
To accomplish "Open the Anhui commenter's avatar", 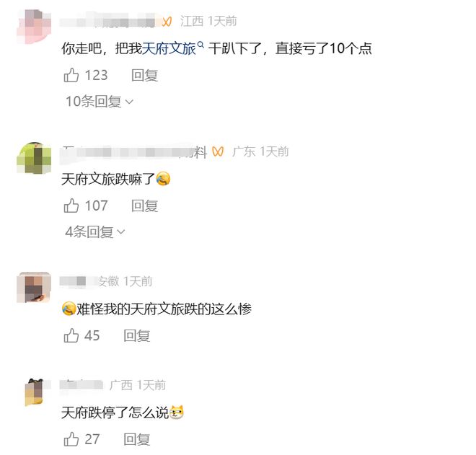I will coord(34,287).
